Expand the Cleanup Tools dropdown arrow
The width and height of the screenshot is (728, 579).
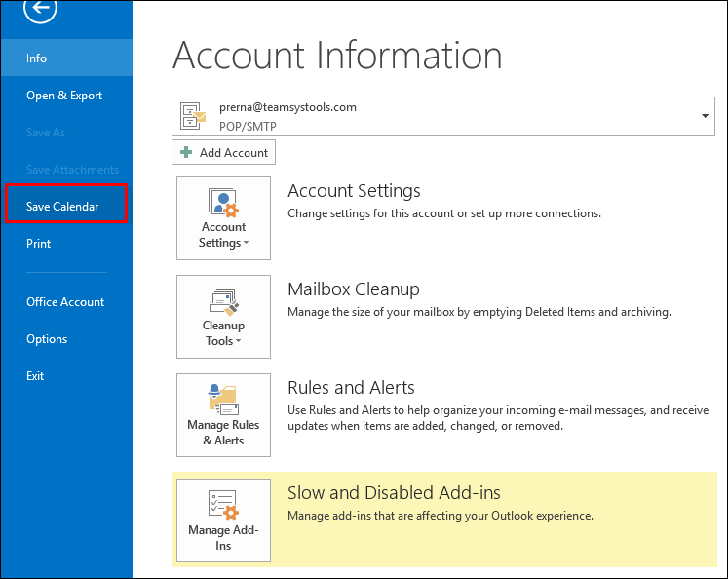[x=238, y=341]
